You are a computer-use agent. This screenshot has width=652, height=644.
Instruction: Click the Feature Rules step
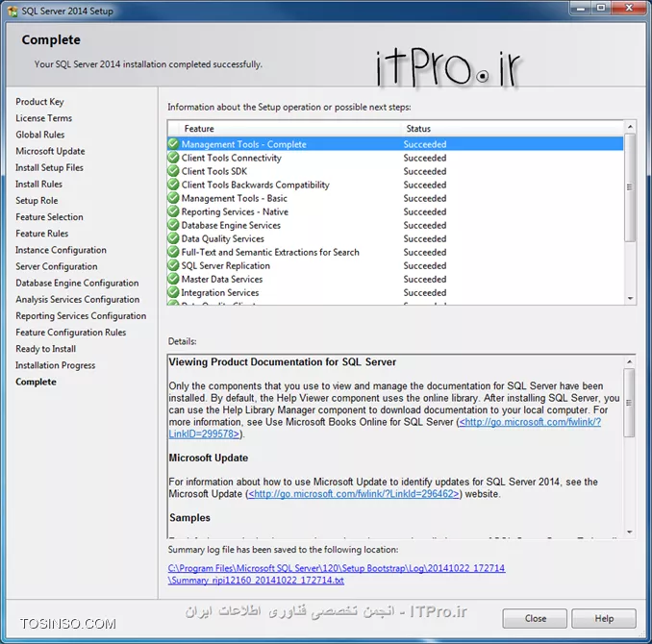[41, 234]
